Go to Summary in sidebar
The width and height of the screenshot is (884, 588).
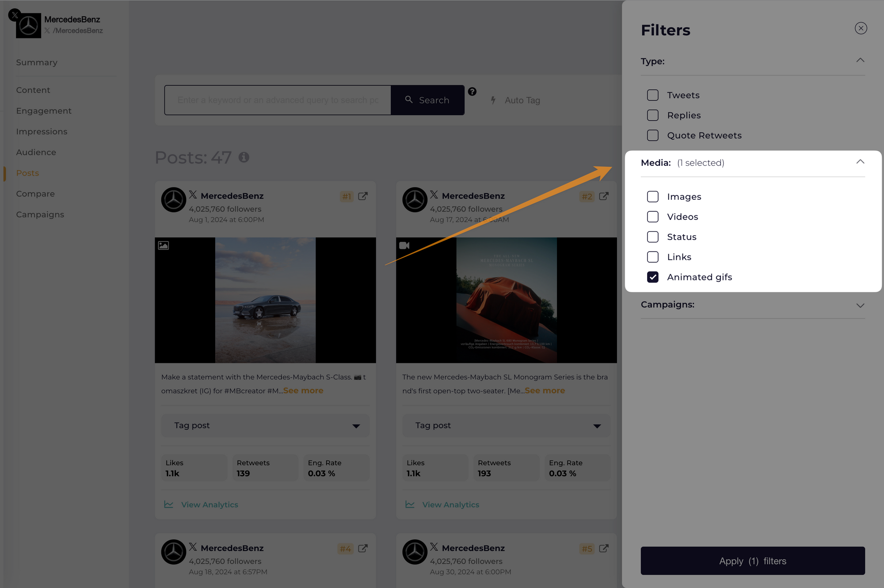37,63
